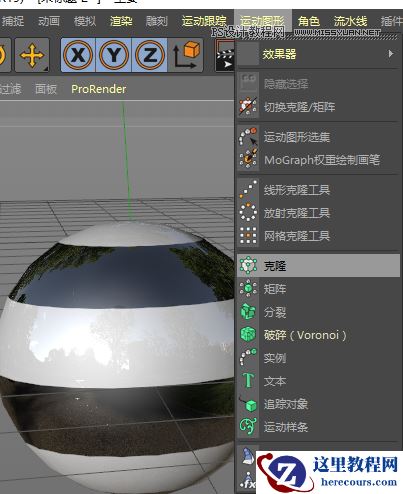Open the 效果器 submenu entry
The width and height of the screenshot is (403, 494).
click(318, 54)
